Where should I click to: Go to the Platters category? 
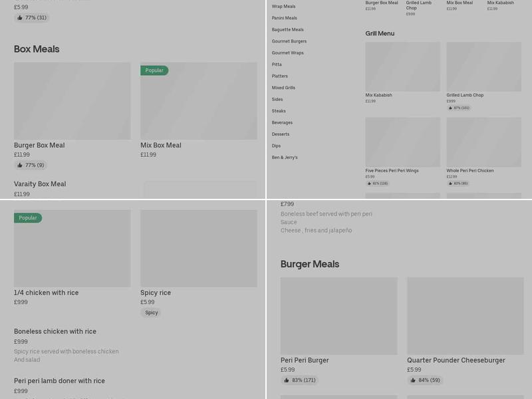pyautogui.click(x=279, y=76)
